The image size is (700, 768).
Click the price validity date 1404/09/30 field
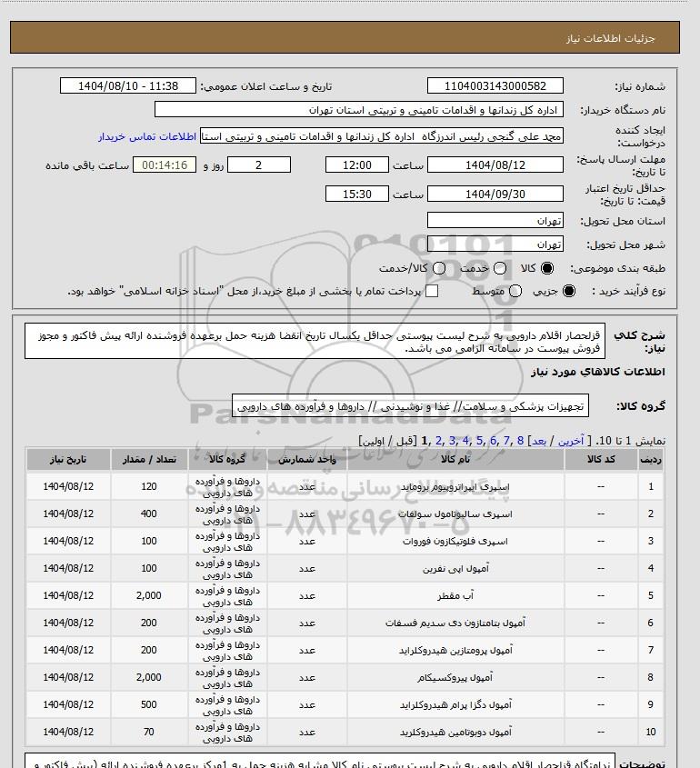(495, 194)
